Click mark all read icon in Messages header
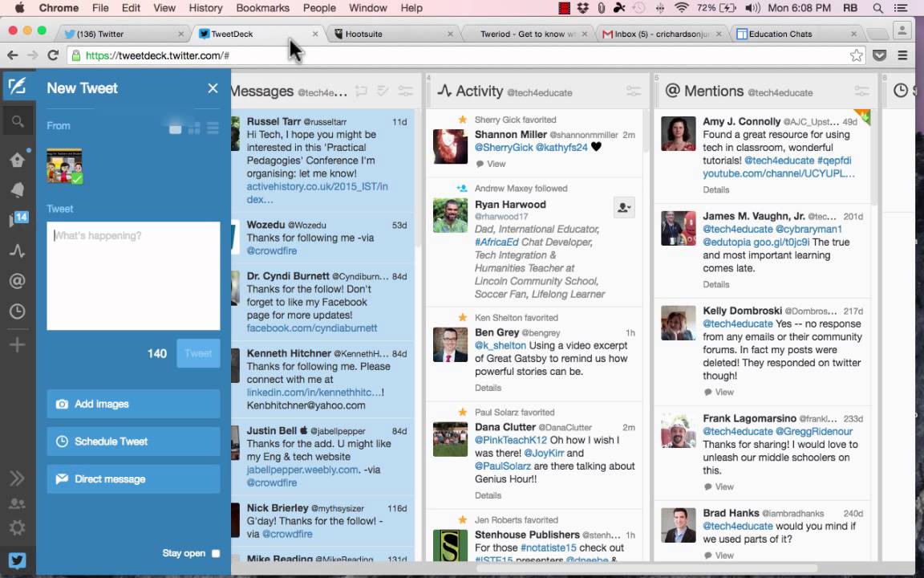 point(383,92)
